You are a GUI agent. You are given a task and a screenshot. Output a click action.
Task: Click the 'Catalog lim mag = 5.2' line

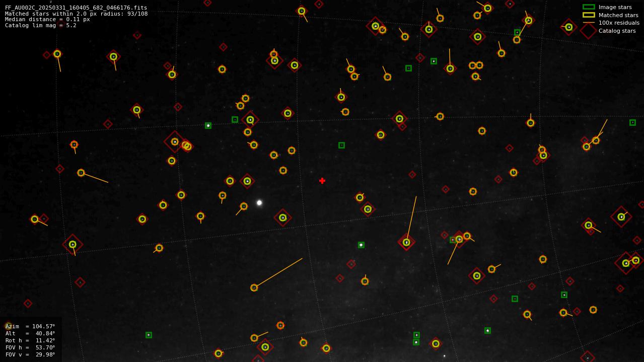pos(41,25)
